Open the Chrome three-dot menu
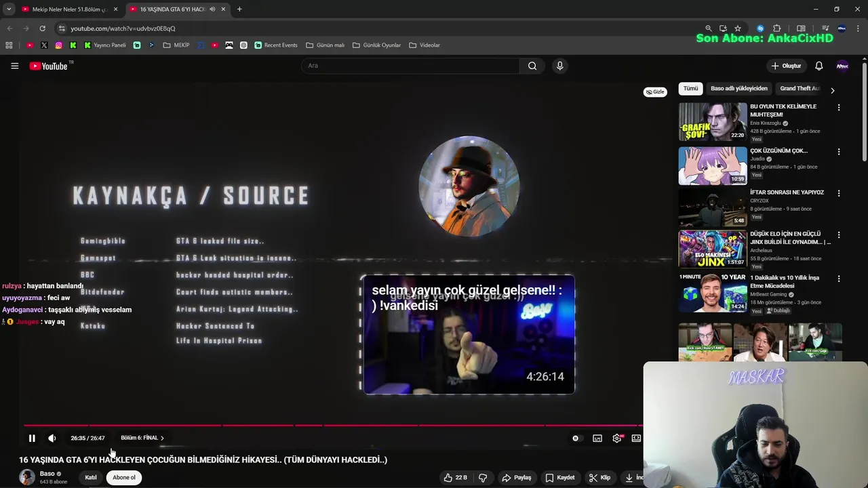The width and height of the screenshot is (868, 488). 859,28
